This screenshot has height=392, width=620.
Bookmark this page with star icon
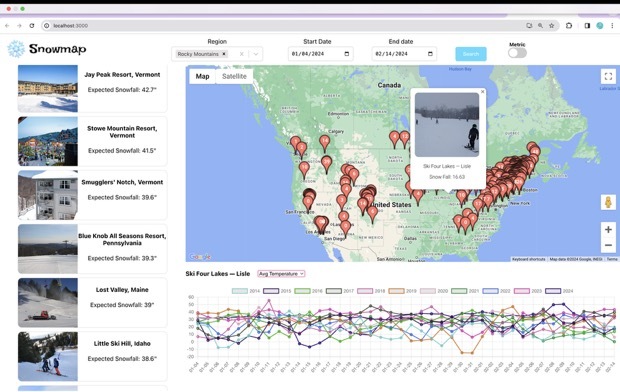click(x=552, y=26)
